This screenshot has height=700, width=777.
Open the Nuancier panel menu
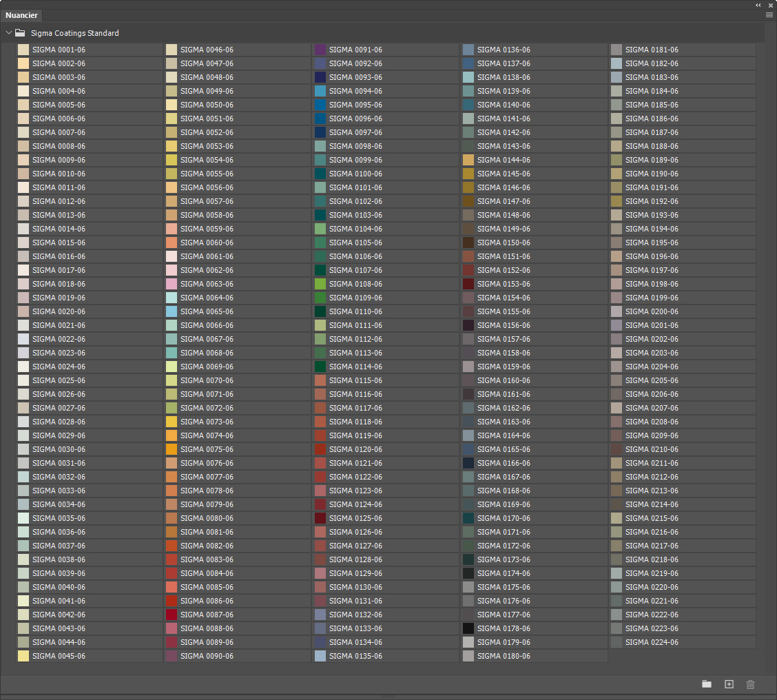click(769, 15)
